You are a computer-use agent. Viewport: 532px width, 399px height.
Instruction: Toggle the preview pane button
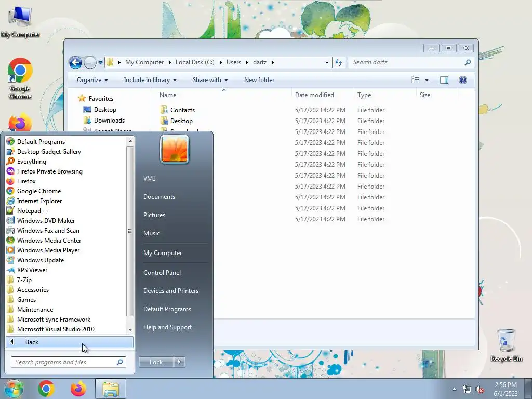444,79
